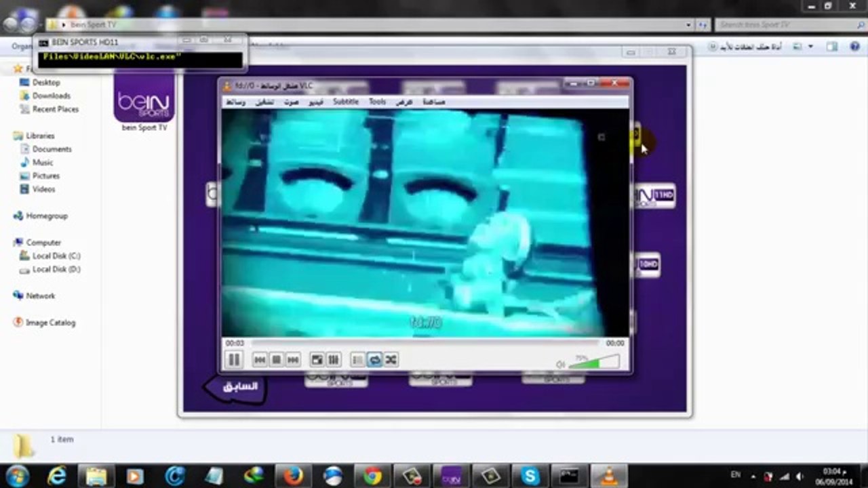Toggle the Explorer preview pane
This screenshot has width=868, height=488.
[831, 47]
